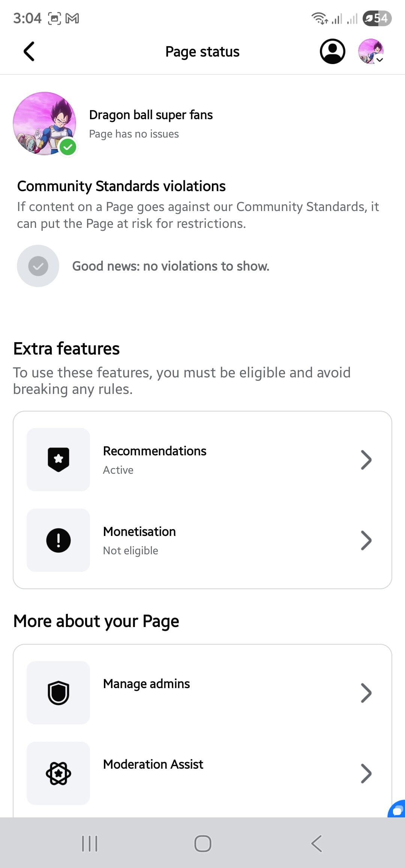Open the Recommendations row chevron
This screenshot has width=405, height=868.
(x=366, y=459)
